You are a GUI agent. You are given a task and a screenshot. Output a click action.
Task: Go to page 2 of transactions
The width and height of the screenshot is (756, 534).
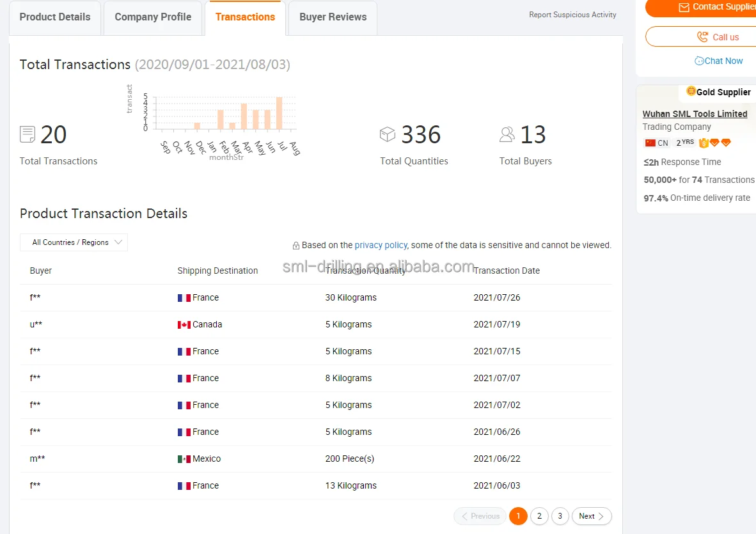[x=539, y=516]
